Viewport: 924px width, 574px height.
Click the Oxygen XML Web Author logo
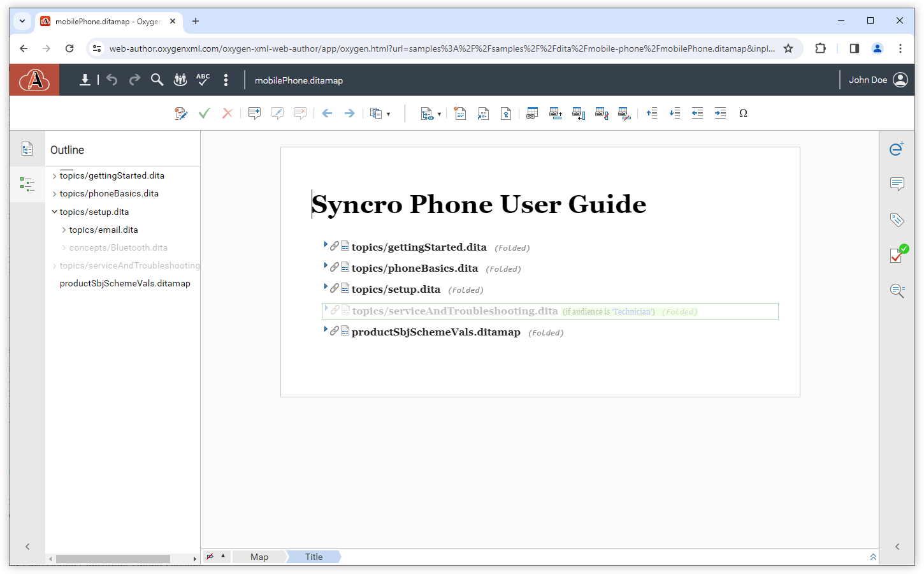[x=34, y=80]
